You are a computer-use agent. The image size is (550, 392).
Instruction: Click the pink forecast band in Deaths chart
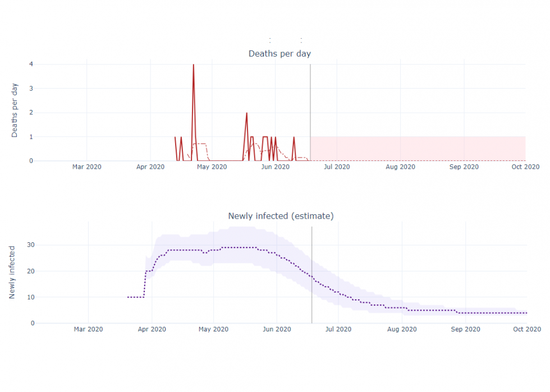pyautogui.click(x=418, y=148)
